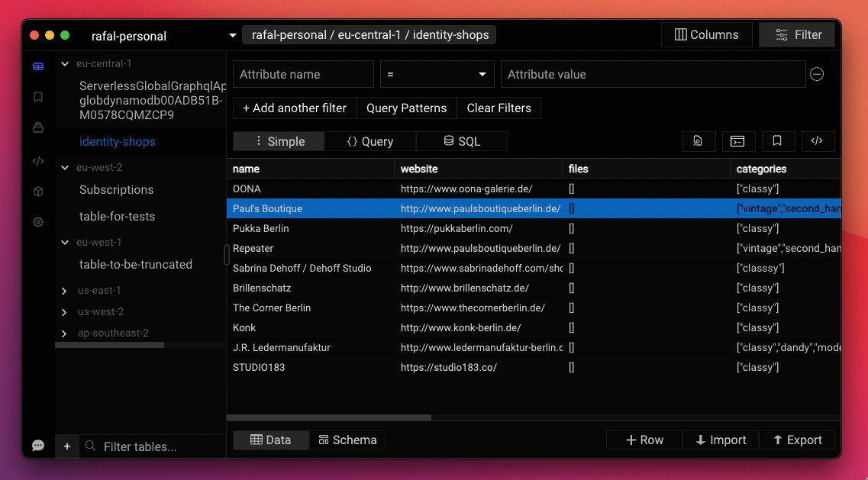Select the Pukka Berlin name cell
The image size is (868, 480).
pyautogui.click(x=310, y=229)
